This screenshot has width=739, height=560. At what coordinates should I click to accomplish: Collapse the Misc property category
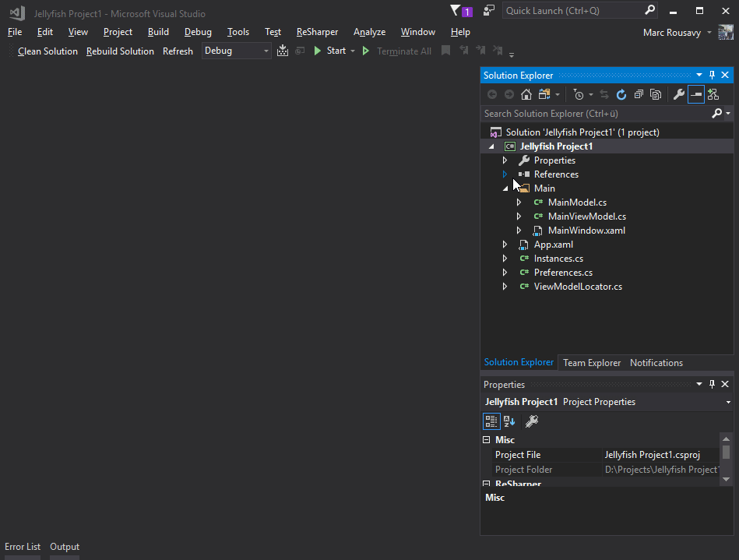tap(487, 440)
